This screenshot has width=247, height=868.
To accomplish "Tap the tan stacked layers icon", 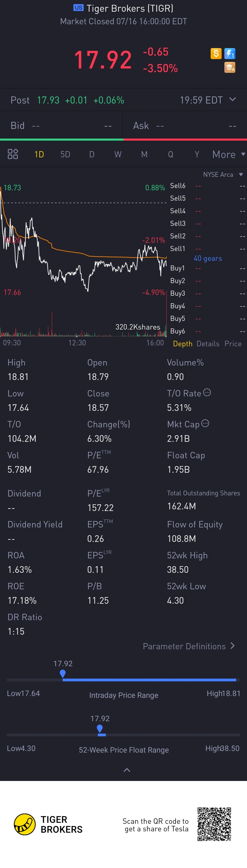I will pos(230,67).
